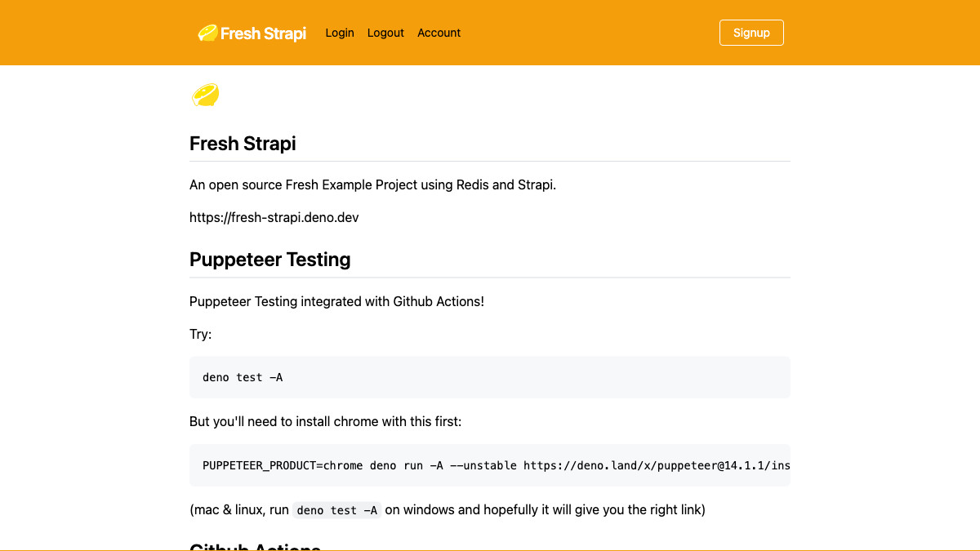Viewport: 980px width, 551px height.
Task: Open the https://fresh-strapi.deno.dev link
Action: tap(274, 217)
